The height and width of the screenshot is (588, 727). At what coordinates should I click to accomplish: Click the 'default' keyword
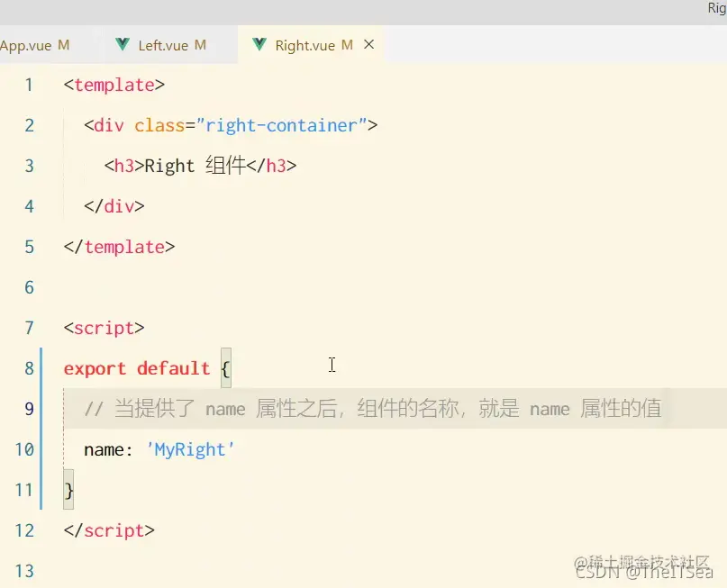pyautogui.click(x=173, y=368)
